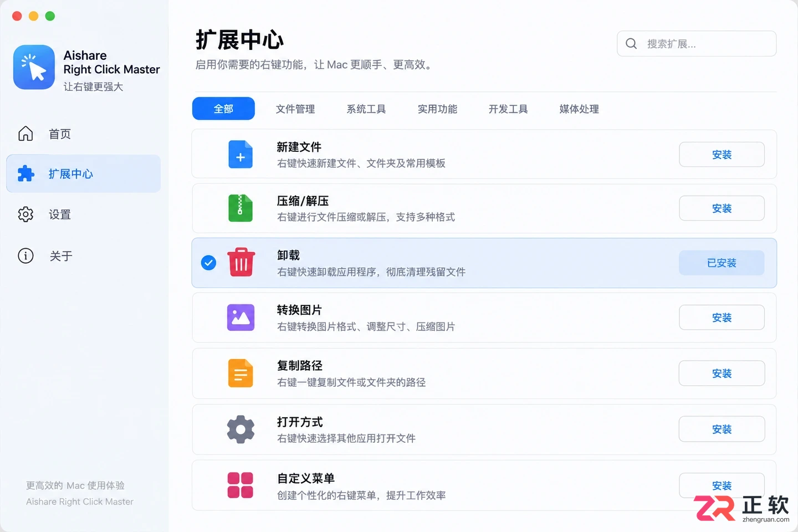Click the 打开方式 title text
The width and height of the screenshot is (798, 532).
pyautogui.click(x=300, y=422)
